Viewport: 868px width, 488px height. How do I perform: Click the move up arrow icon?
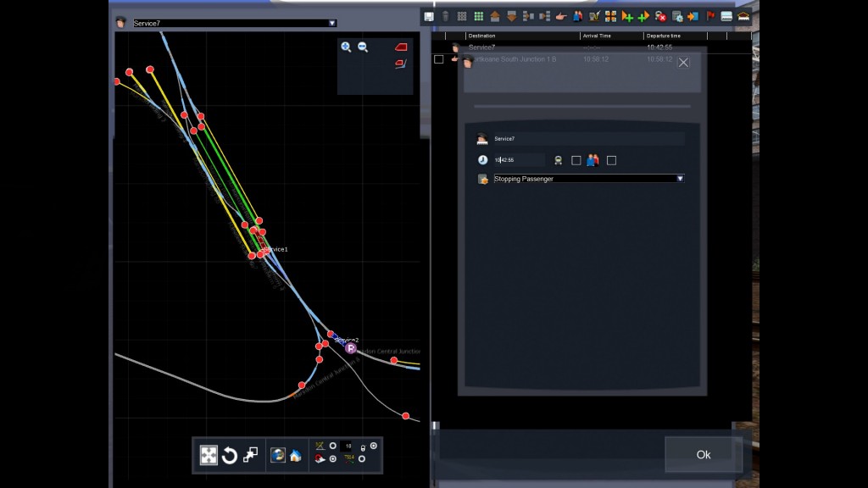pyautogui.click(x=495, y=16)
